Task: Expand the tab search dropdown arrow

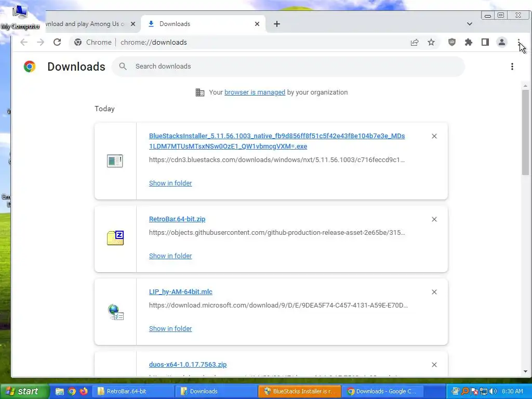Action: (469, 24)
